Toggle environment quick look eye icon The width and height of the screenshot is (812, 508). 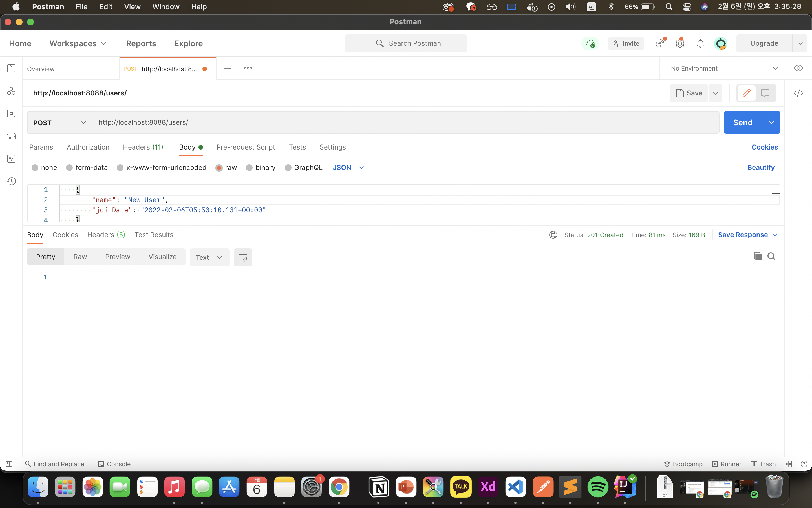798,68
